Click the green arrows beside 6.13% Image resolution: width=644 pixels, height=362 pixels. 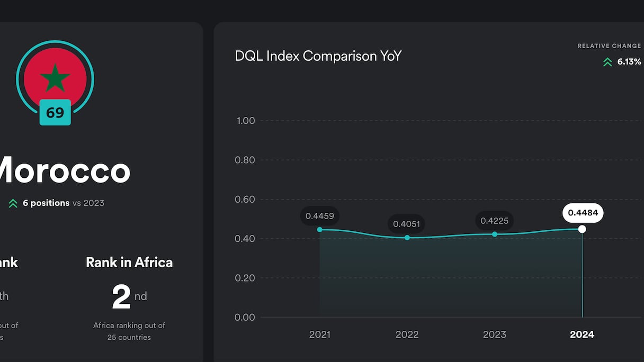(607, 62)
